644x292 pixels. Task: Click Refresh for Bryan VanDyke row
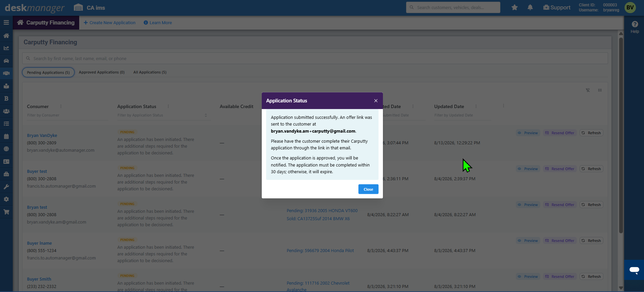click(x=591, y=133)
